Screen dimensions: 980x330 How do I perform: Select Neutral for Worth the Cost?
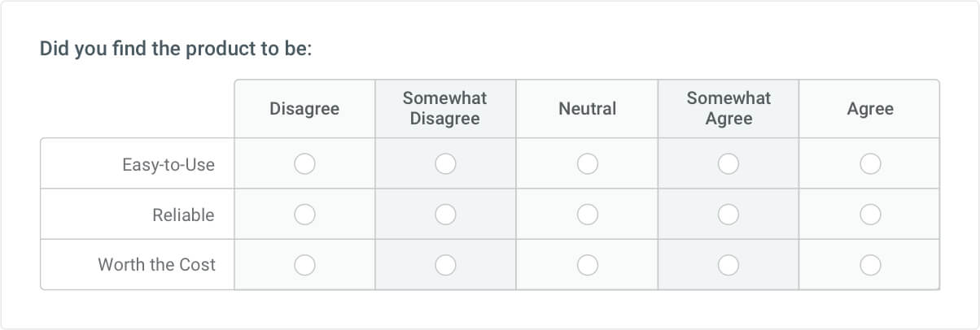(x=588, y=265)
